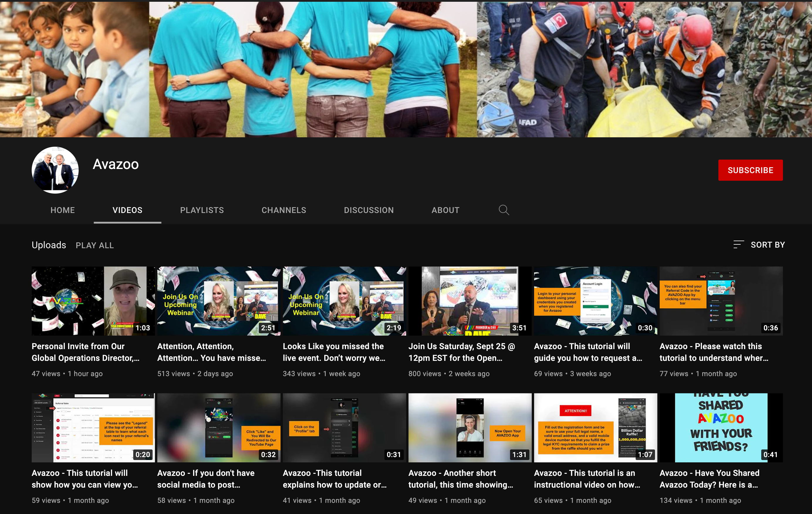The height and width of the screenshot is (514, 812).
Task: View the About tab
Action: 445,210
